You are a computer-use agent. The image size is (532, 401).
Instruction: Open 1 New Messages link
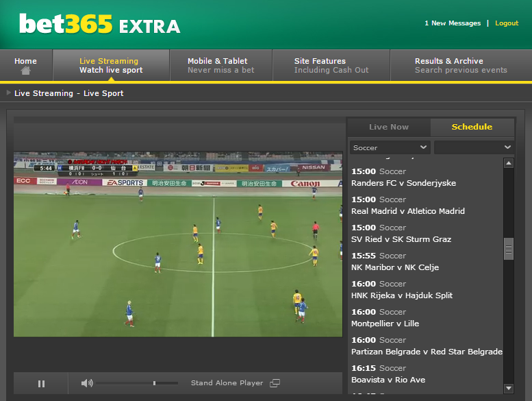pos(453,23)
